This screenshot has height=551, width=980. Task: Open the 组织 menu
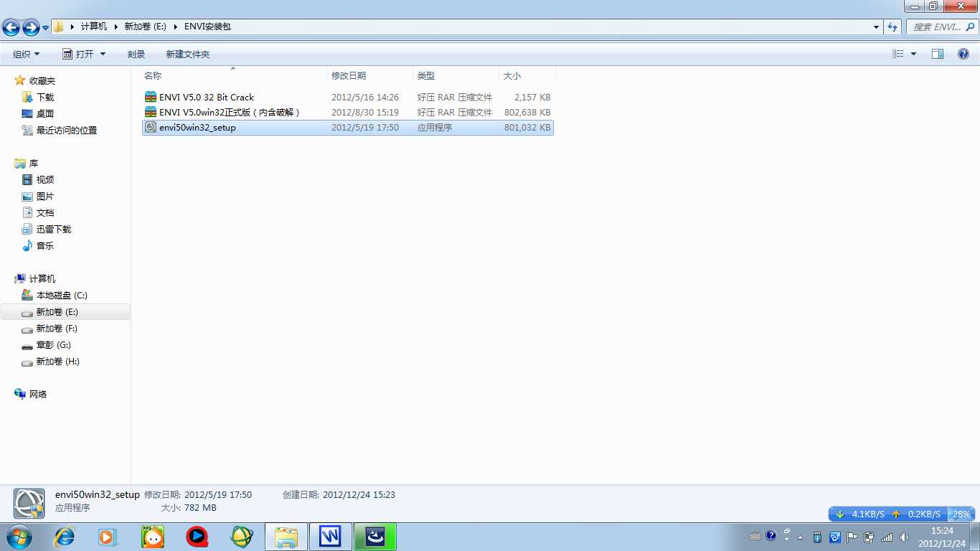click(27, 55)
